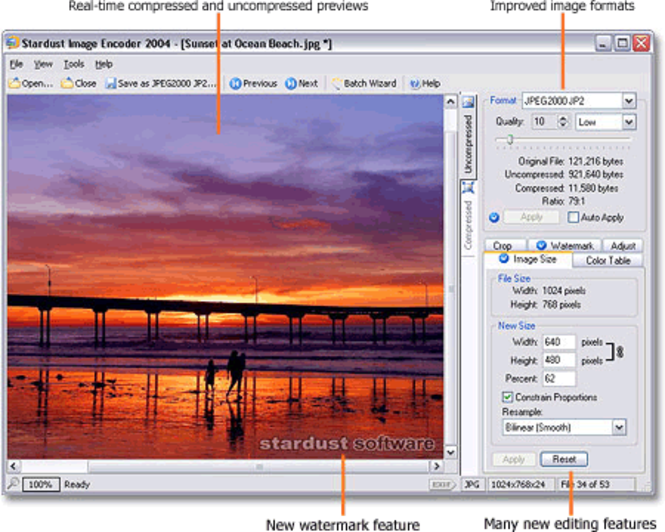Click the Open folder icon in toolbar
The height and width of the screenshot is (532, 665).
tap(14, 83)
